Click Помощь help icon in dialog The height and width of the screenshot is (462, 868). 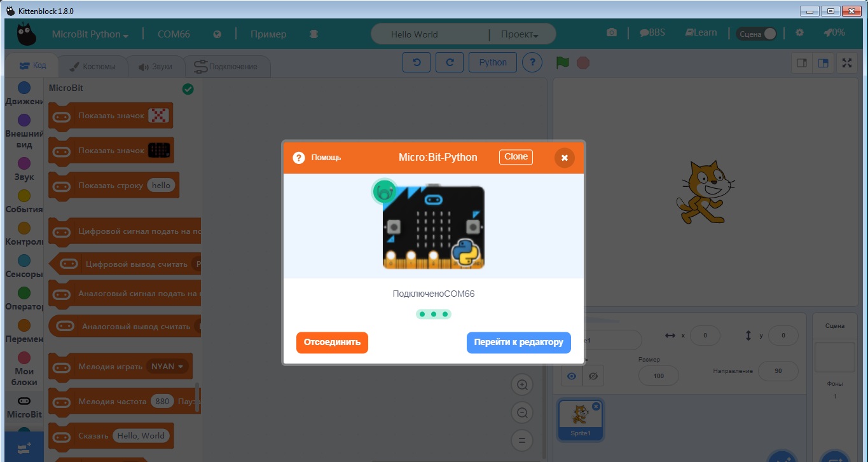click(299, 158)
